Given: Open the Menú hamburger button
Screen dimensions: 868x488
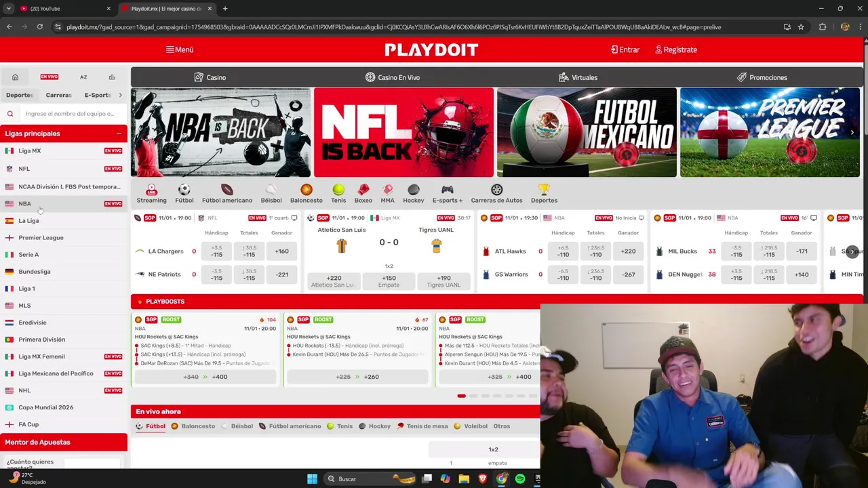Looking at the screenshot, I should (180, 49).
